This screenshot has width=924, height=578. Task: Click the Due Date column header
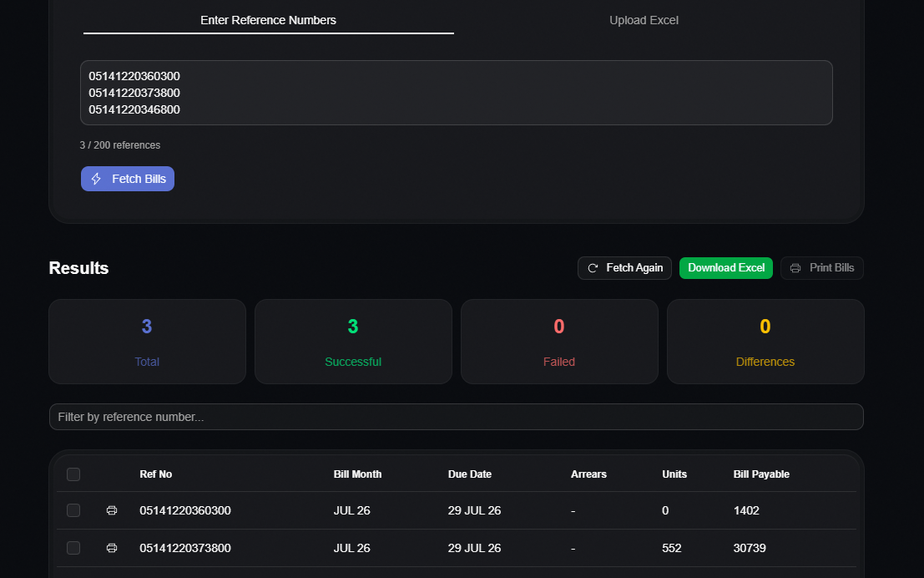coord(469,474)
